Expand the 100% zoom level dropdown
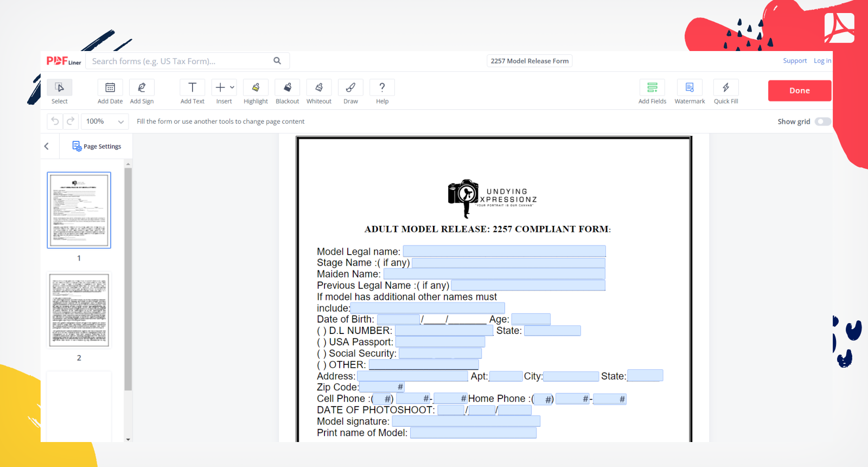 (105, 122)
